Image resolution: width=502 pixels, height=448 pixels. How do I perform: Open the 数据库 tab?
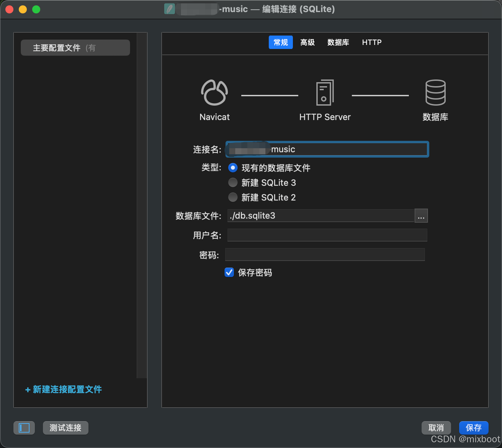[338, 42]
